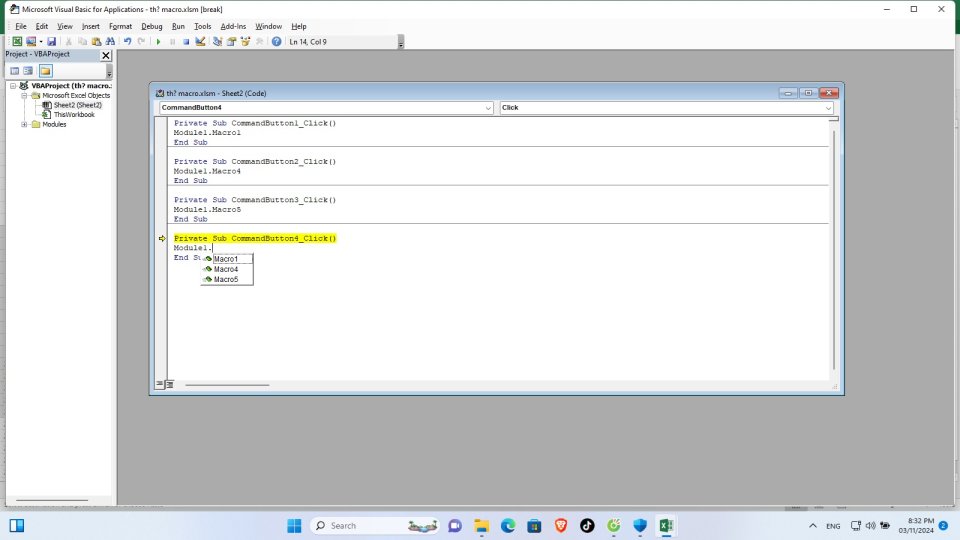960x540 pixels.
Task: Open the Debug menu
Action: pyautogui.click(x=151, y=26)
